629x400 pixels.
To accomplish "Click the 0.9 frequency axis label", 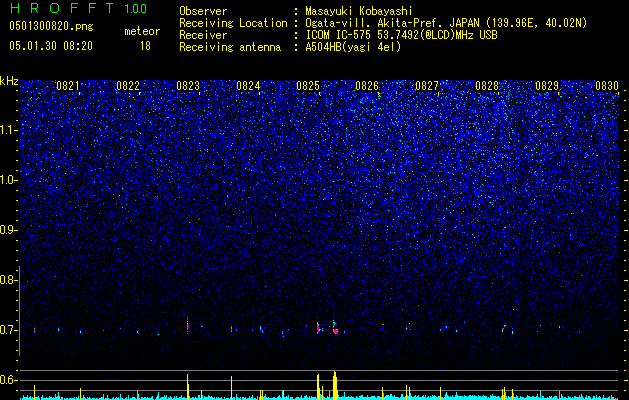I will [7, 230].
